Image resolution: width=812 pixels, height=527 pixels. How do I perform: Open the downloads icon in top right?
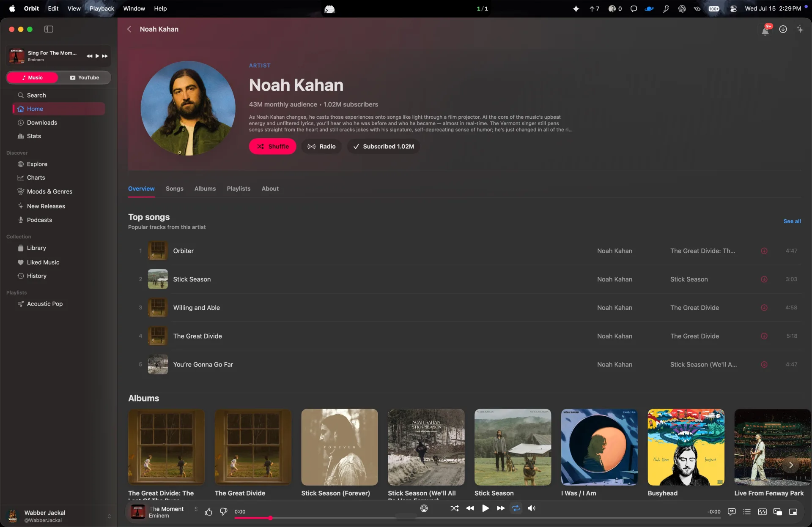click(x=783, y=29)
